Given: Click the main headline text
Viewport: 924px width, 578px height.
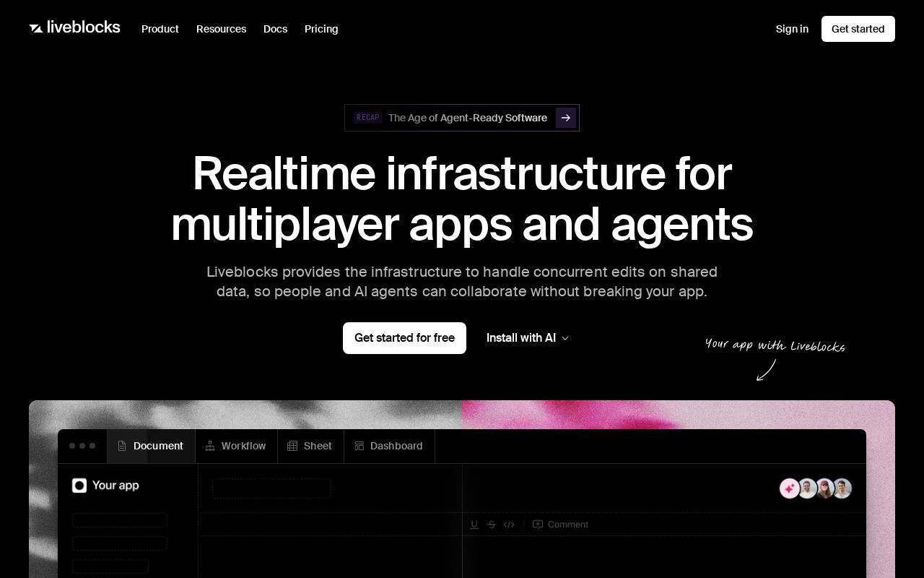Looking at the screenshot, I should pyautogui.click(x=462, y=199).
